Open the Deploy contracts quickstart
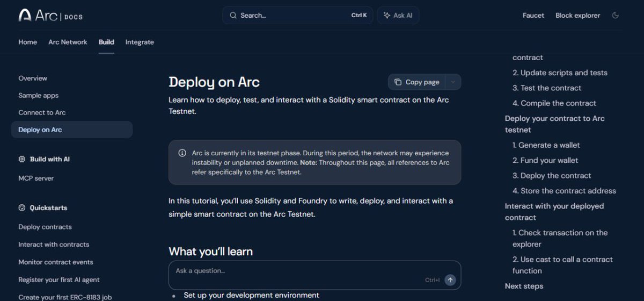Image resolution: width=644 pixels, height=301 pixels. pyautogui.click(x=45, y=227)
